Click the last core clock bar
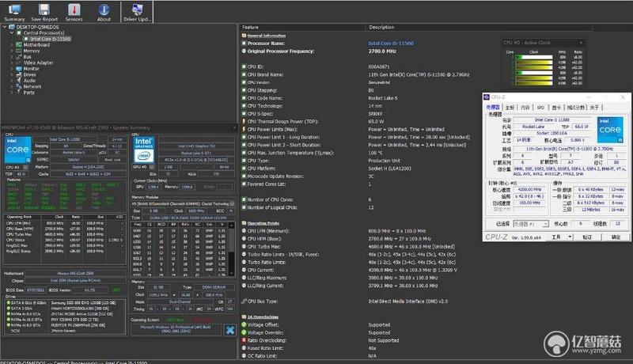633x364 pixels. 533,83
